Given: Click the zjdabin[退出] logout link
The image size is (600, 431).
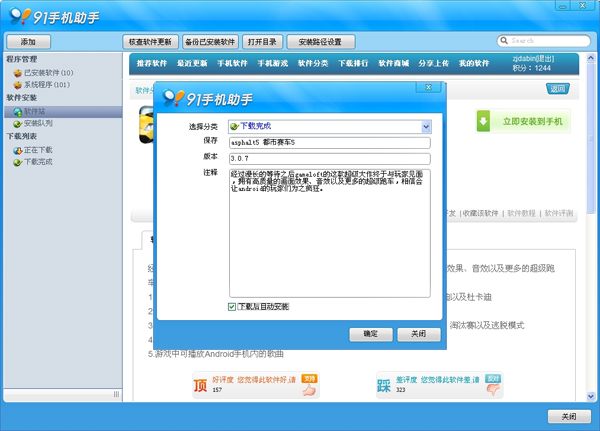Looking at the screenshot, I should pos(533,59).
